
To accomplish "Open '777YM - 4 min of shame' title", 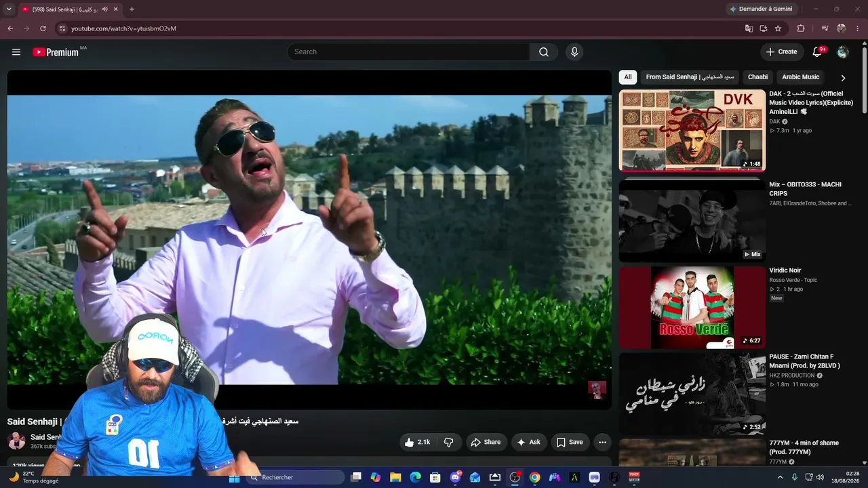I will pyautogui.click(x=804, y=447).
